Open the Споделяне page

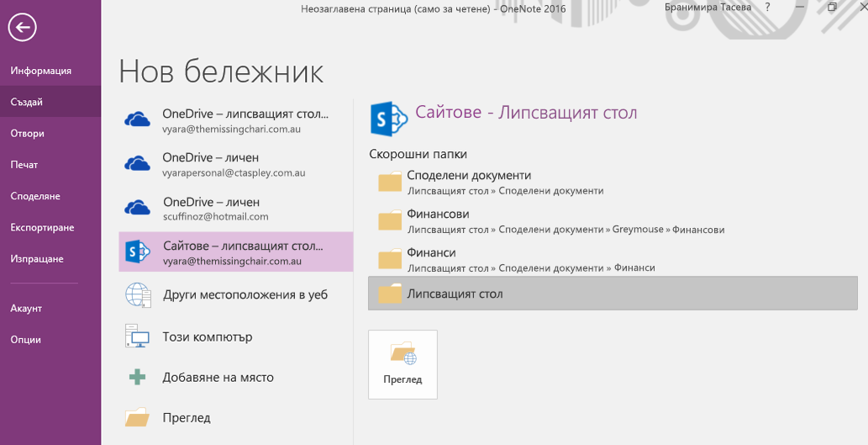click(35, 196)
